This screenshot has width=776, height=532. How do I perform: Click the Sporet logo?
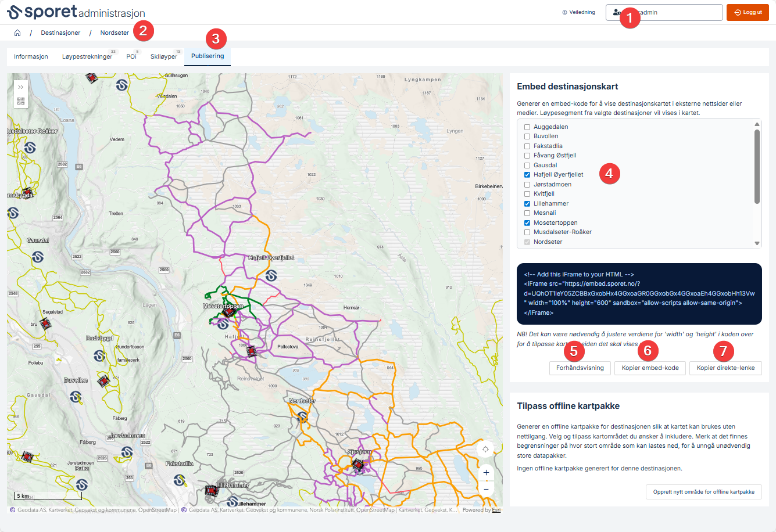point(42,12)
